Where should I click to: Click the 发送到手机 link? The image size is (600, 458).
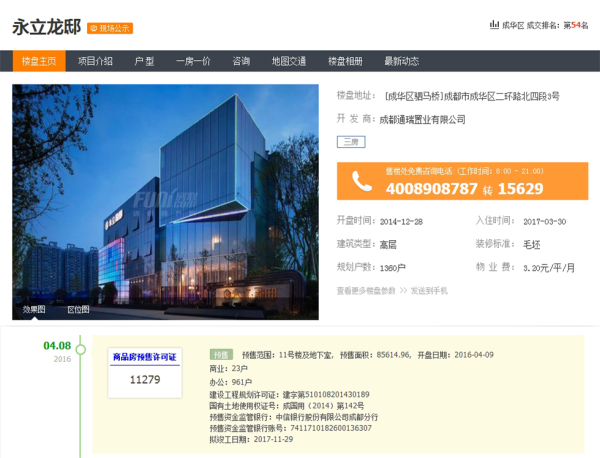click(x=427, y=290)
